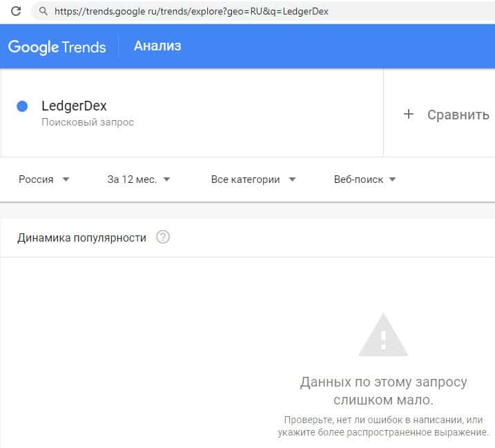The width and height of the screenshot is (495, 448).
Task: Click the word Google in the header logo
Action: tap(32, 47)
